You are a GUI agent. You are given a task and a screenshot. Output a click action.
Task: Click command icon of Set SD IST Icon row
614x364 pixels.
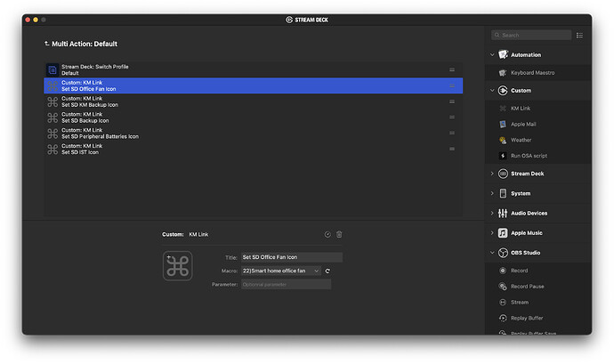click(53, 150)
